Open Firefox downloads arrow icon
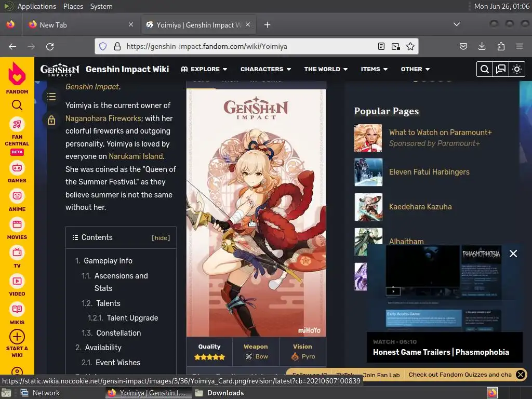 click(482, 46)
